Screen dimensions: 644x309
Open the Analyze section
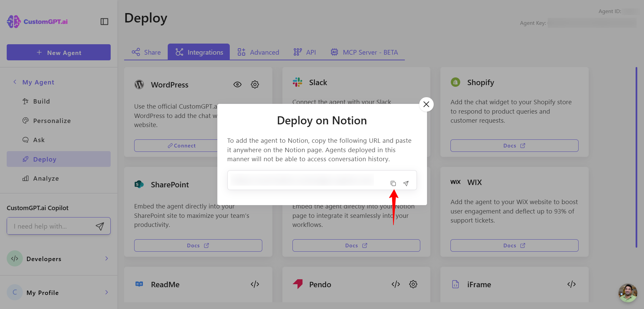coord(41,179)
